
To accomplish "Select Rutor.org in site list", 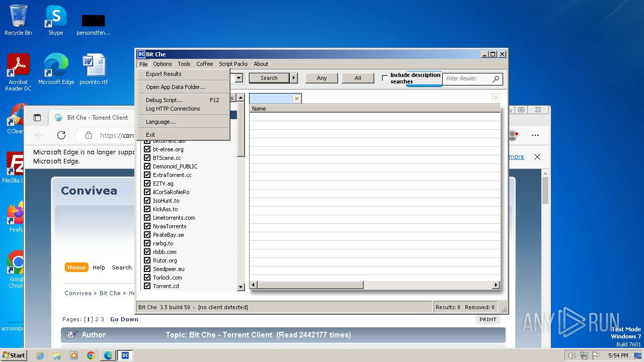I will point(165,260).
